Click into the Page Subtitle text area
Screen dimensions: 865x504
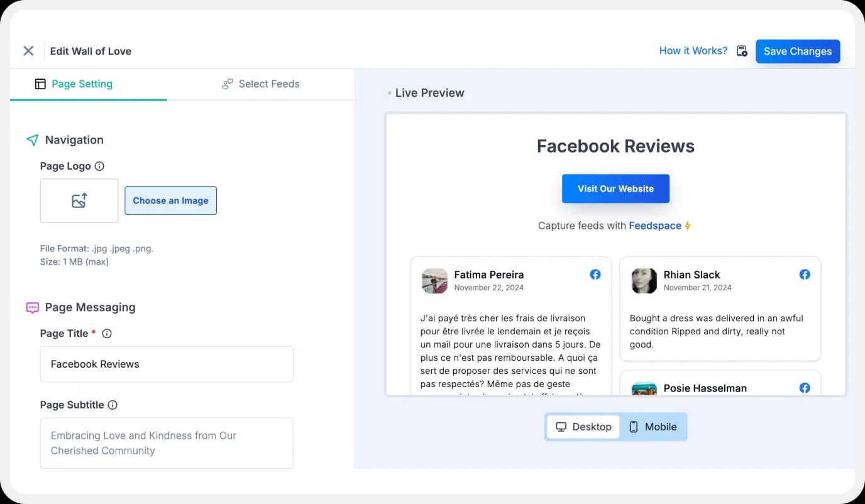pos(167,443)
